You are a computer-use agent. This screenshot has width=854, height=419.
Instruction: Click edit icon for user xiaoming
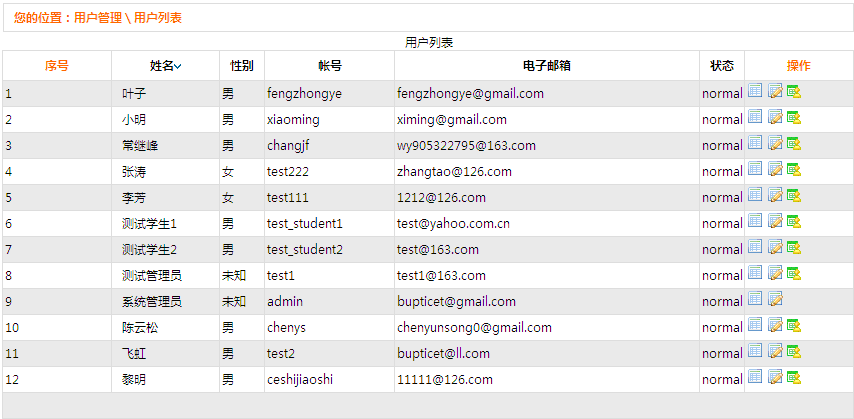(774, 117)
